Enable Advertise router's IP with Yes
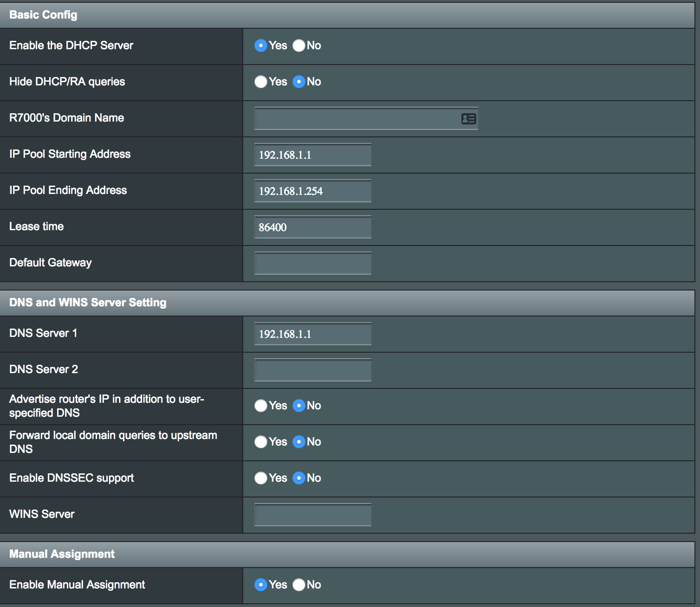Viewport: 700px width, 607px height. pos(261,406)
